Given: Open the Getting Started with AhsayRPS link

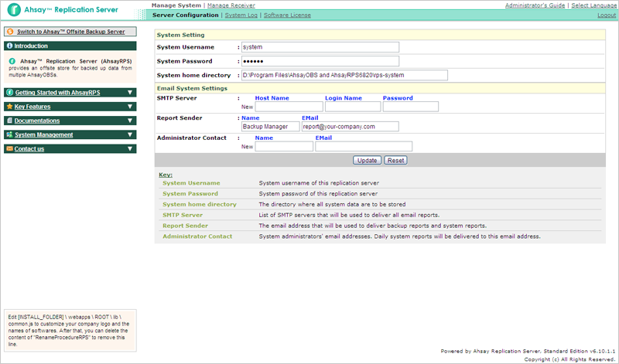Looking at the screenshot, I should coord(57,92).
